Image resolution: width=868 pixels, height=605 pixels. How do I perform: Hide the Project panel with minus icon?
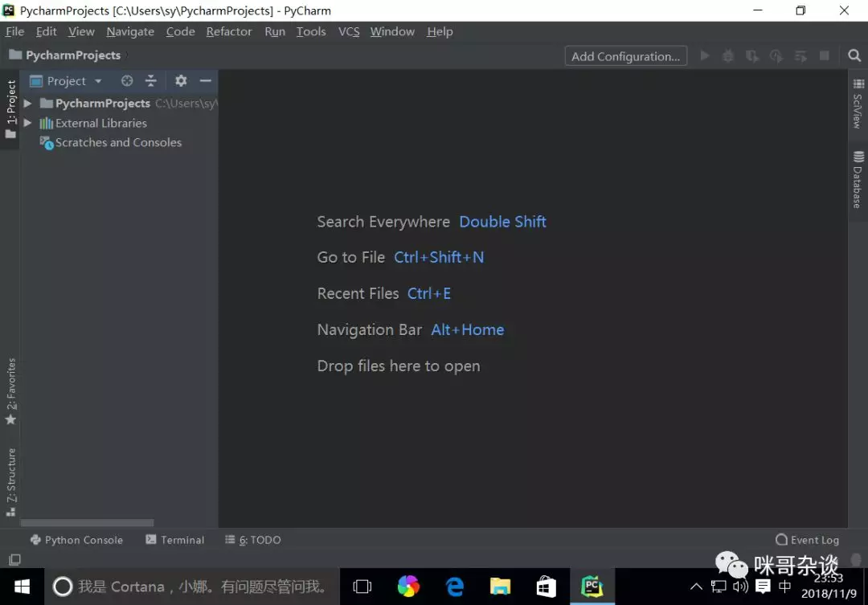click(x=206, y=81)
